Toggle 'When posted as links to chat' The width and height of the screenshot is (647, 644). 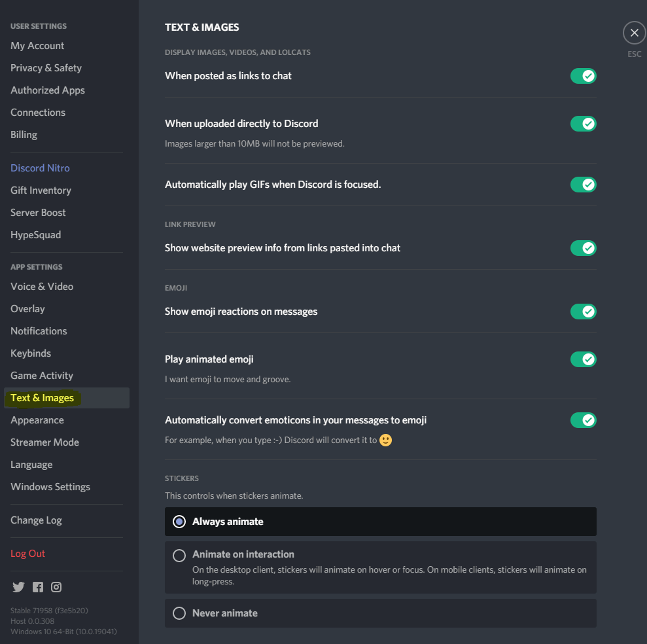[x=583, y=76]
